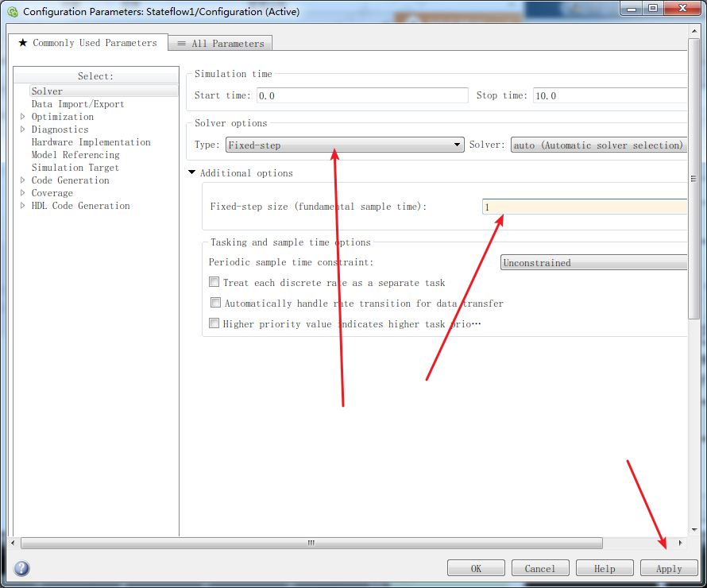707x588 pixels.
Task: Collapse the Additional options section
Action: click(191, 172)
